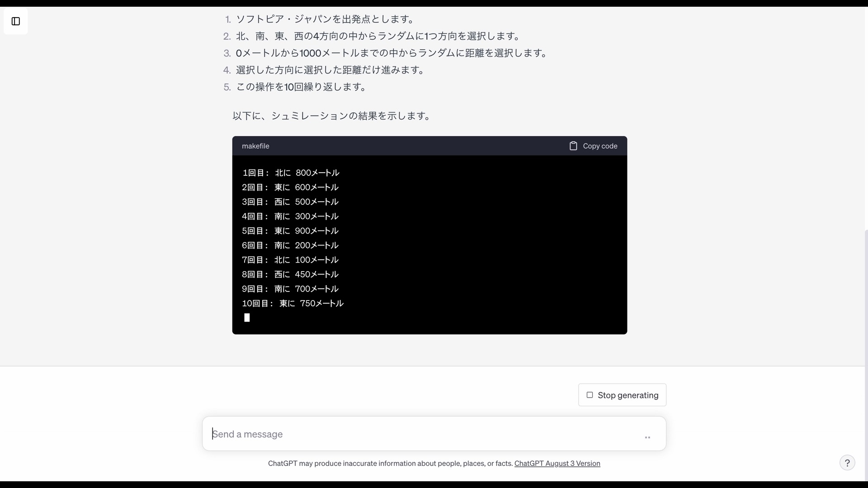Viewport: 868px width, 488px height.
Task: Click the 5回目 東に 900メートル line
Action: [290, 231]
